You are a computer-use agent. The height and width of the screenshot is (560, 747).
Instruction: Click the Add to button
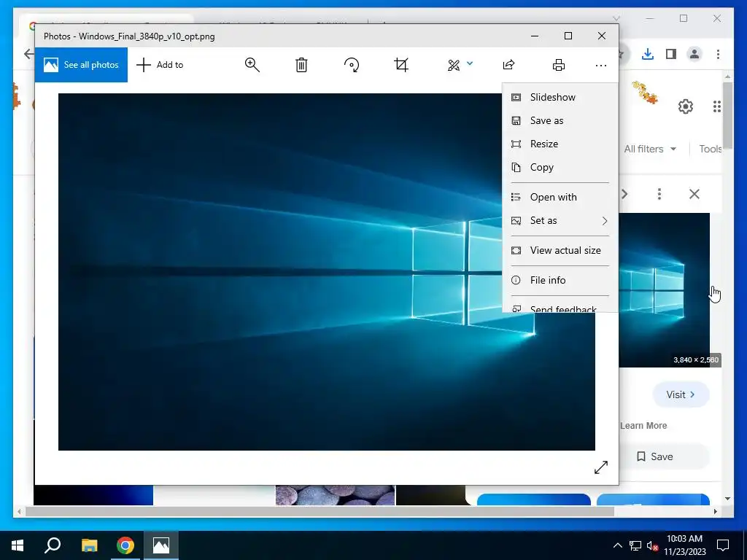[x=160, y=65]
